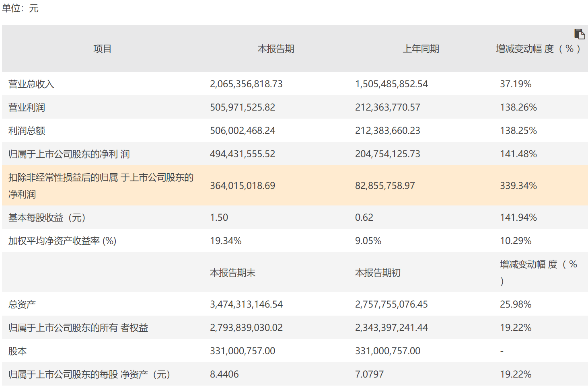This screenshot has height=386, width=588.
Task: Click the value 505,971,525.82
Action: coord(243,107)
